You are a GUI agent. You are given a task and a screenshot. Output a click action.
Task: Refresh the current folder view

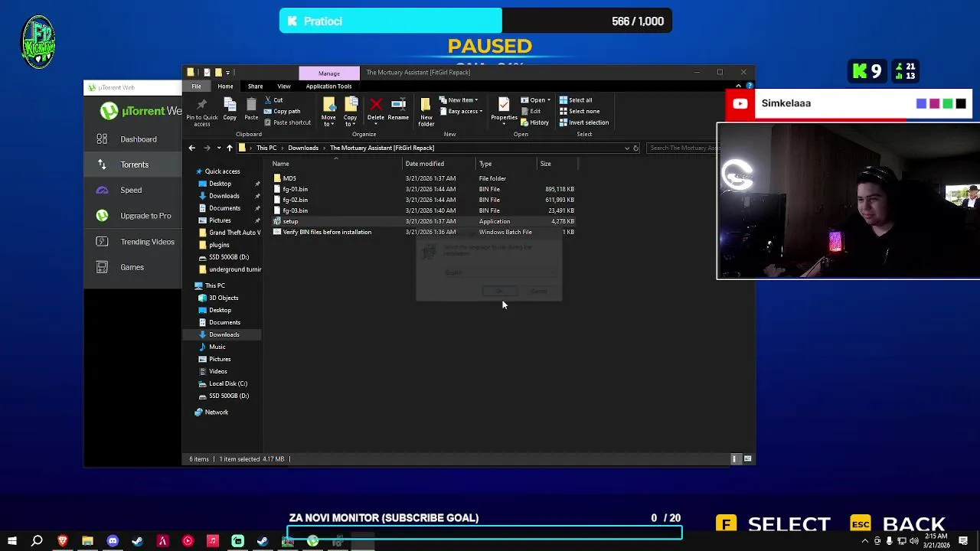point(635,148)
